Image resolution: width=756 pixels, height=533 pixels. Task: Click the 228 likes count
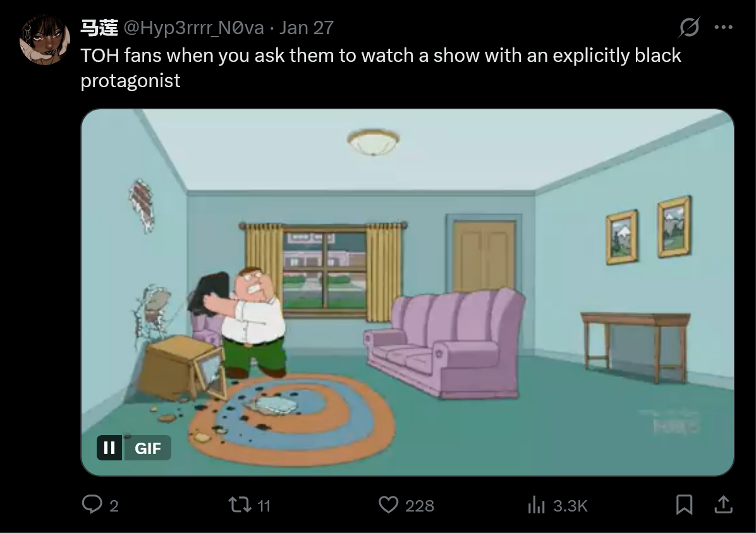click(420, 506)
